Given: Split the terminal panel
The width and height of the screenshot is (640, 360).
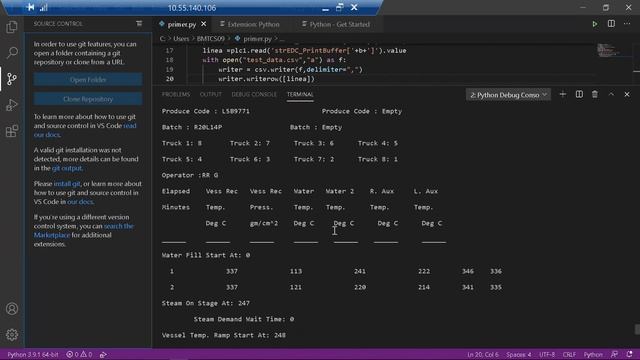Looking at the screenshot, I should tap(579, 94).
